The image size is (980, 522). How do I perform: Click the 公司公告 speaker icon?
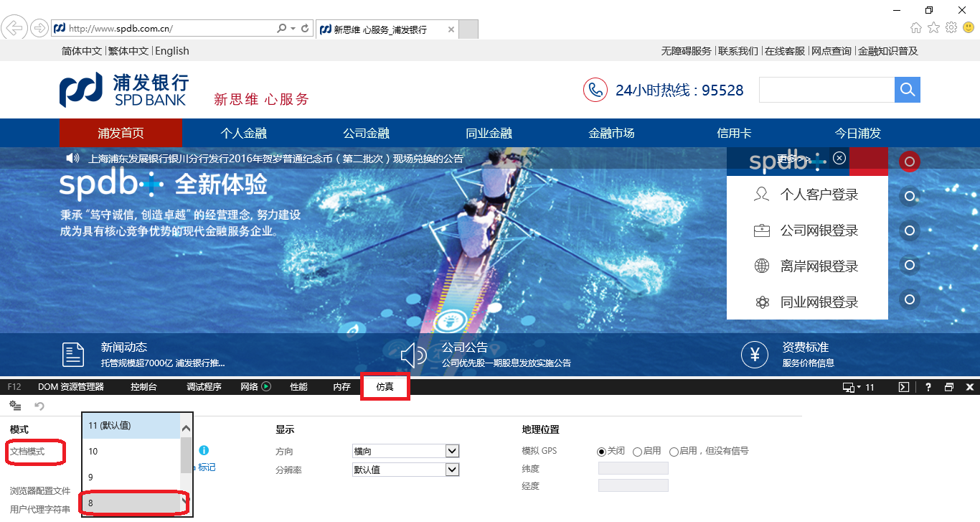click(414, 355)
